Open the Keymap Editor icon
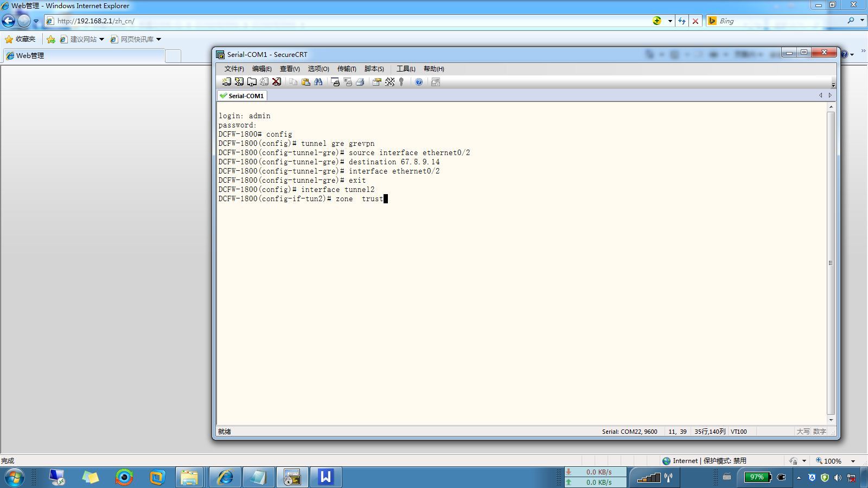Image resolution: width=868 pixels, height=488 pixels. [390, 82]
